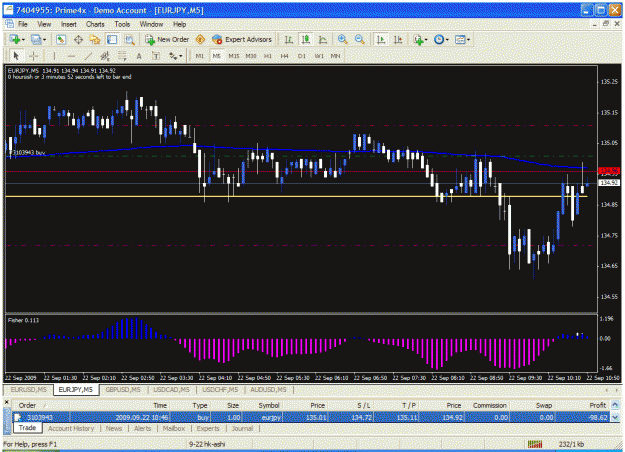Expand the Profiles dropdown arrow

click(x=45, y=39)
